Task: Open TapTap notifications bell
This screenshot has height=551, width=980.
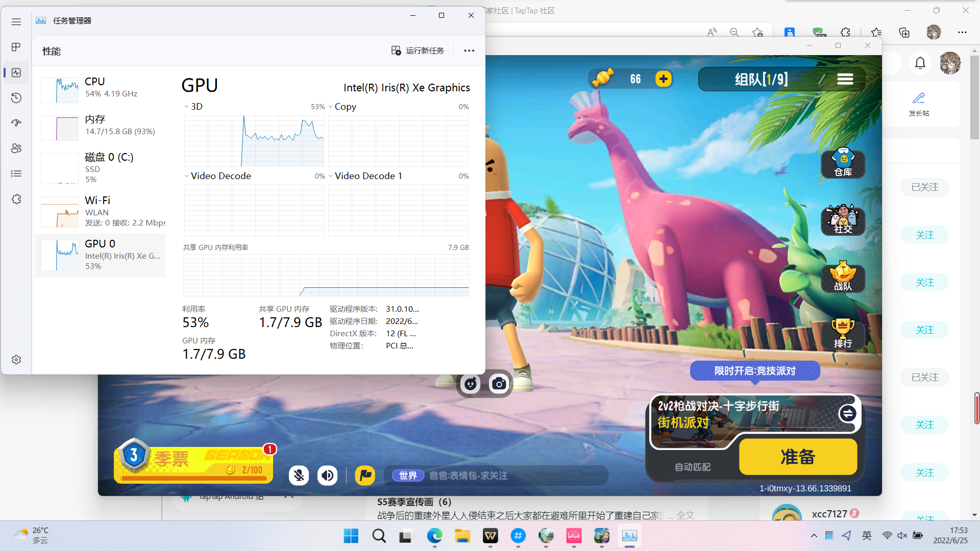Action: [x=920, y=63]
